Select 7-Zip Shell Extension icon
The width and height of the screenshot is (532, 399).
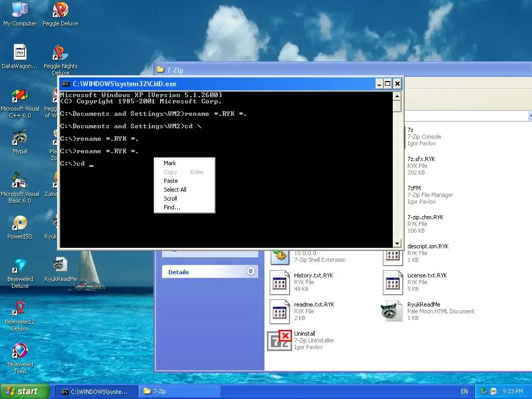coord(280,258)
